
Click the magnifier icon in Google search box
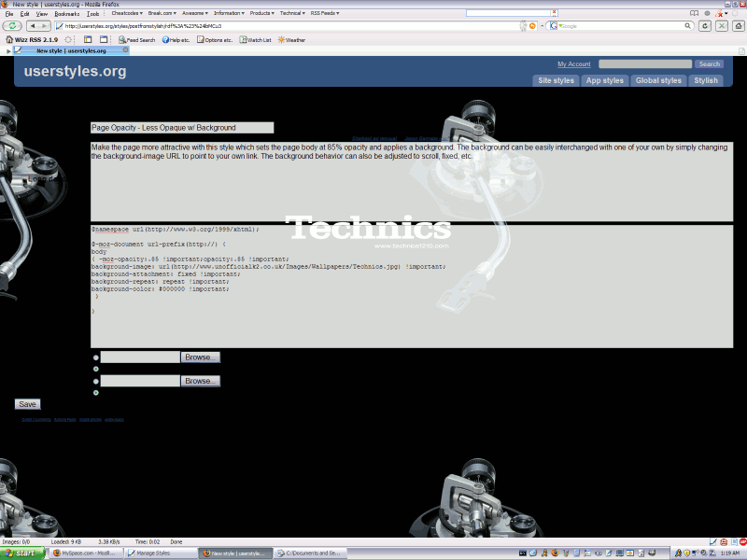687,26
